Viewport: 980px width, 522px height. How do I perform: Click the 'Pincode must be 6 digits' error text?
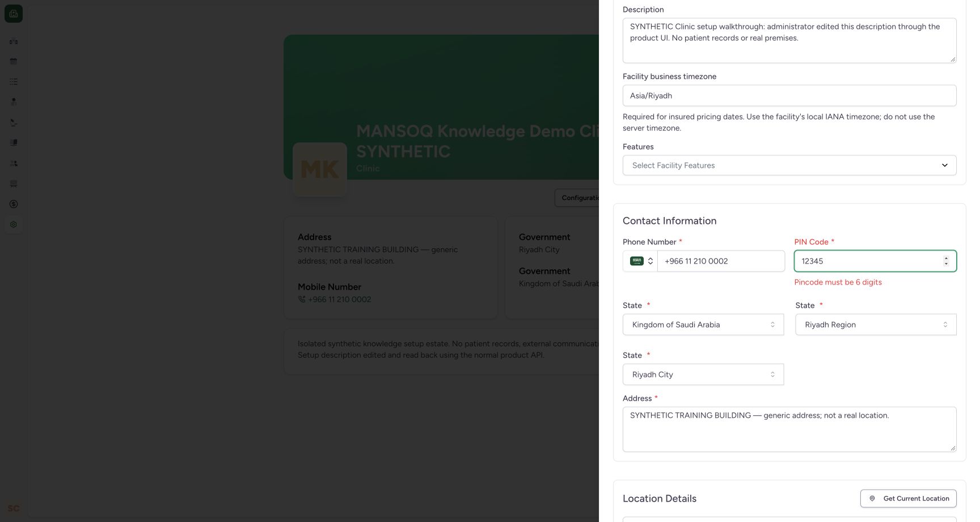tap(838, 282)
